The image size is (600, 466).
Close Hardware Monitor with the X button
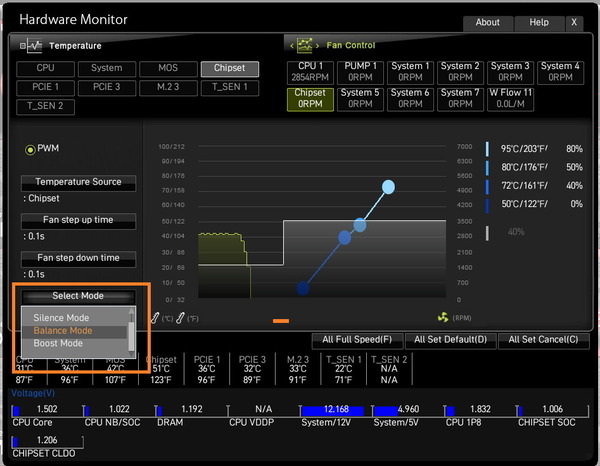tap(574, 23)
